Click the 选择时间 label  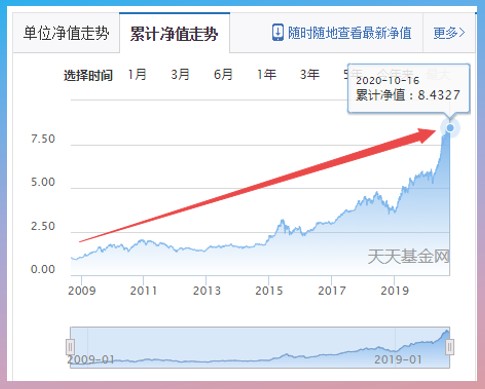coord(88,76)
